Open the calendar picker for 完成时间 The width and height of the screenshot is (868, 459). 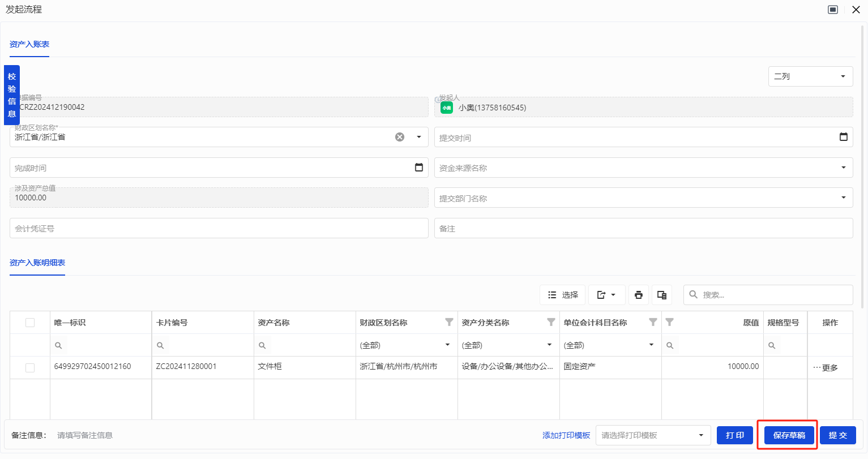[x=419, y=168]
